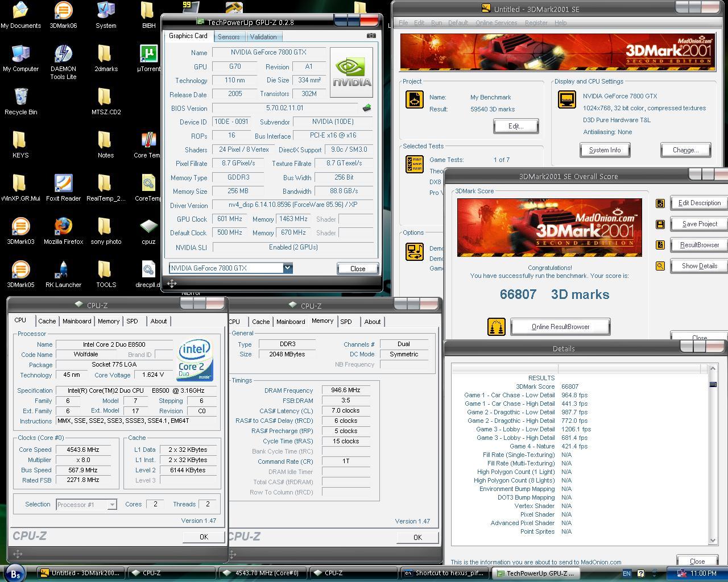Click Close button in Details window
The width and height of the screenshot is (728, 582).
point(697,561)
